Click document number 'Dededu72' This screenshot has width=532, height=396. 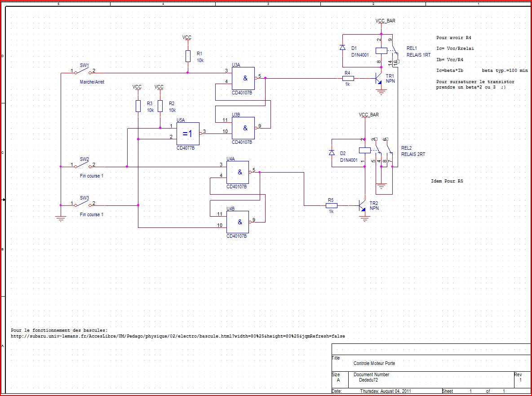click(368, 380)
